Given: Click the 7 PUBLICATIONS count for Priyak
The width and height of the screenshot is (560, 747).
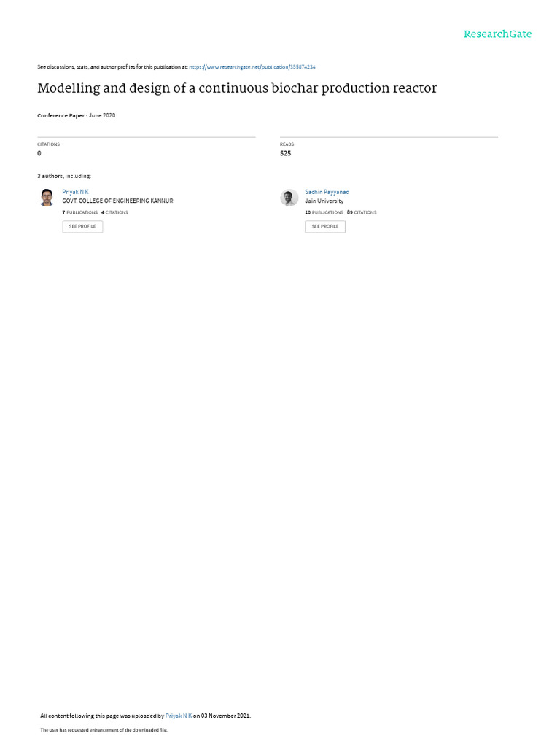Looking at the screenshot, I should point(80,212).
